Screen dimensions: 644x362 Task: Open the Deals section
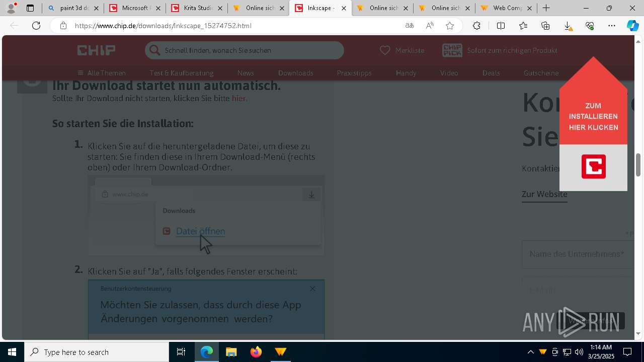tap(491, 73)
